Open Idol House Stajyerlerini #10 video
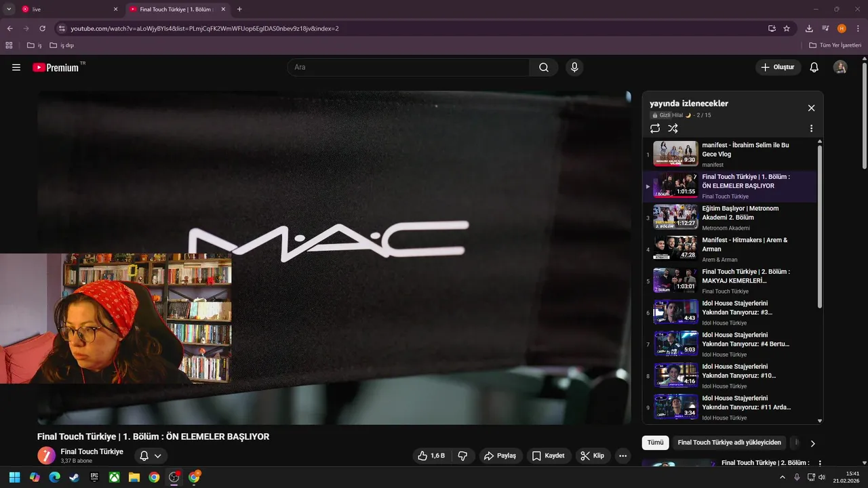 730,376
